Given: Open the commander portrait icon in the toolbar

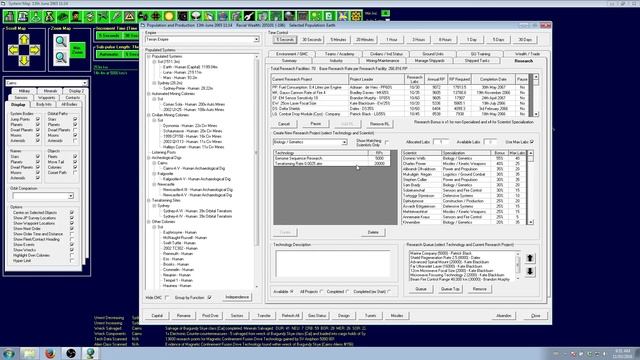Looking at the screenshot, I should click(76, 16).
